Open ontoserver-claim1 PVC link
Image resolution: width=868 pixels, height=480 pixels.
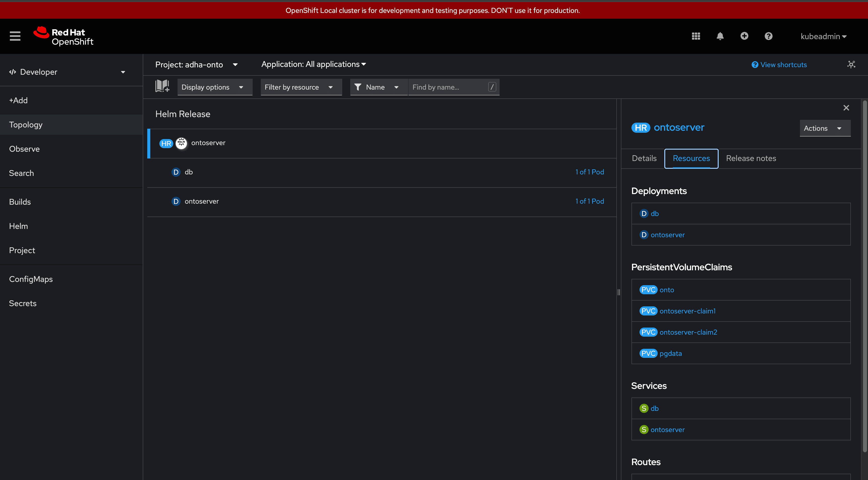coord(687,311)
